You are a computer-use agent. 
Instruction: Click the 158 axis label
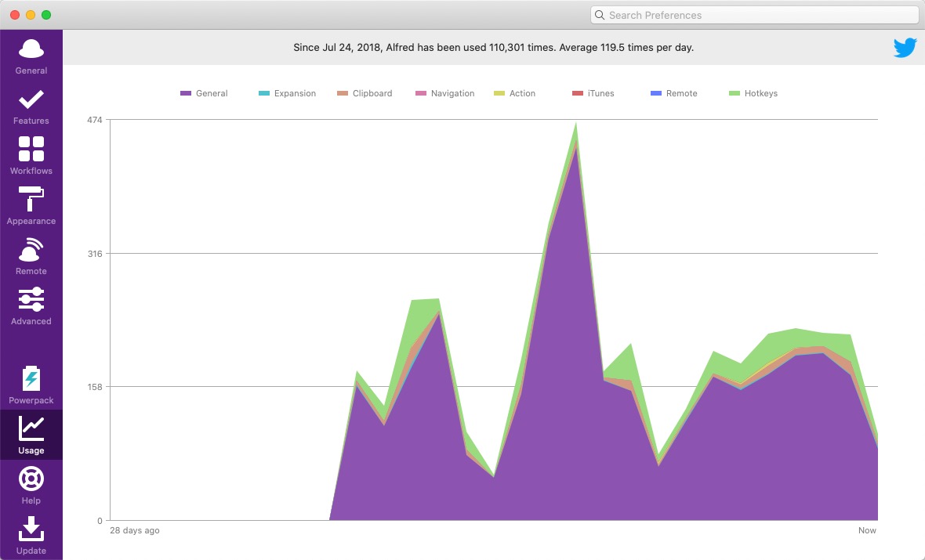click(95, 387)
